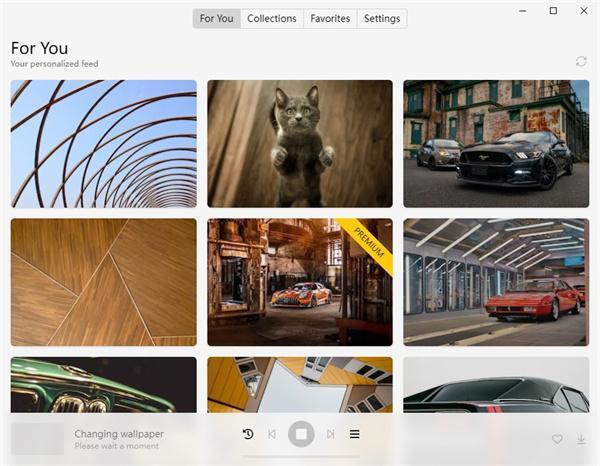Choose the spiral arches sky wallpaper
Screen dimensions: 600x466
pos(104,144)
